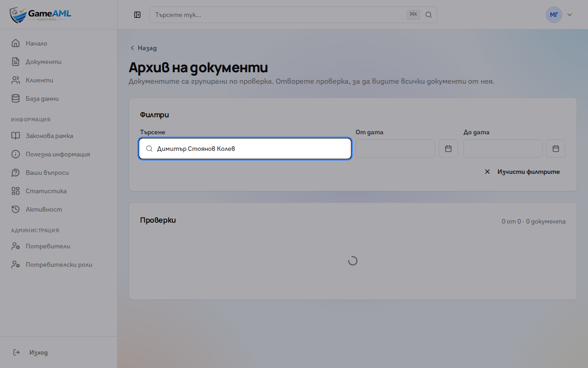Expand the user menu chevron
The image size is (588, 368).
pos(570,15)
